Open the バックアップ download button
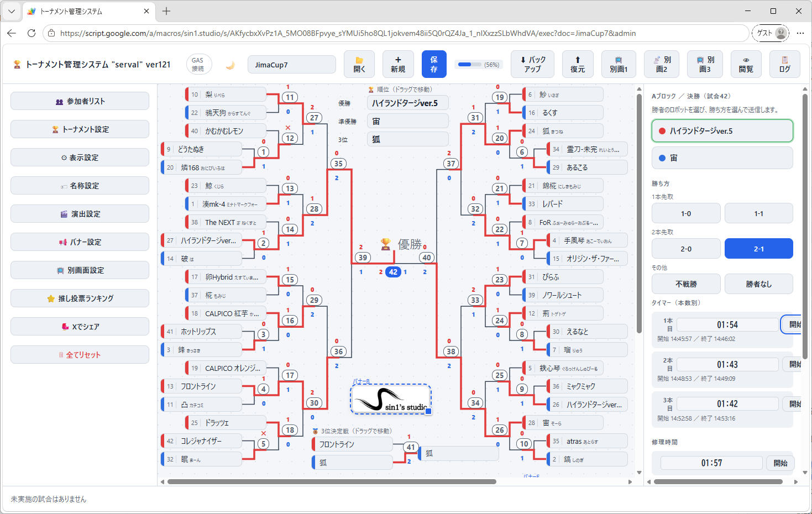812x514 pixels. pyautogui.click(x=533, y=64)
